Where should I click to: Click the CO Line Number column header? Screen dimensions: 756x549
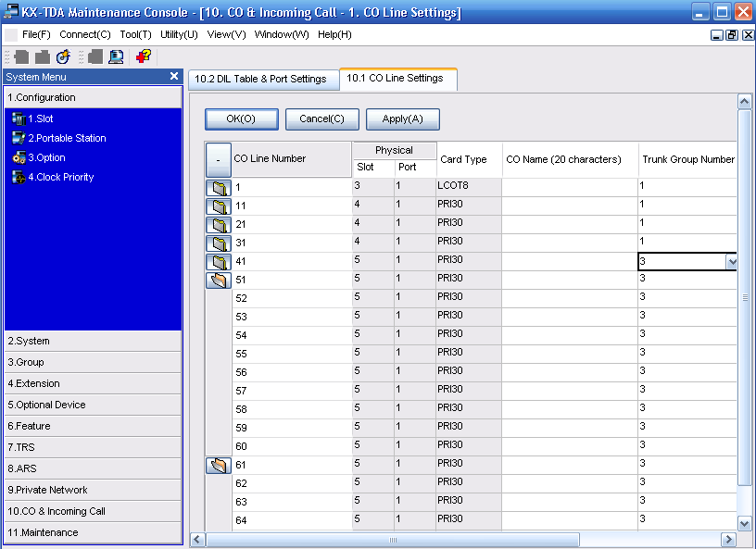[291, 159]
